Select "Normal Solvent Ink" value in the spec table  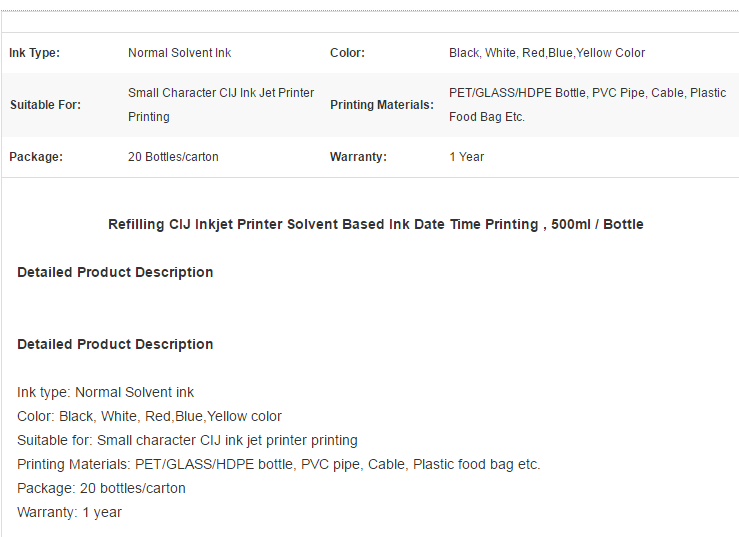click(x=179, y=53)
